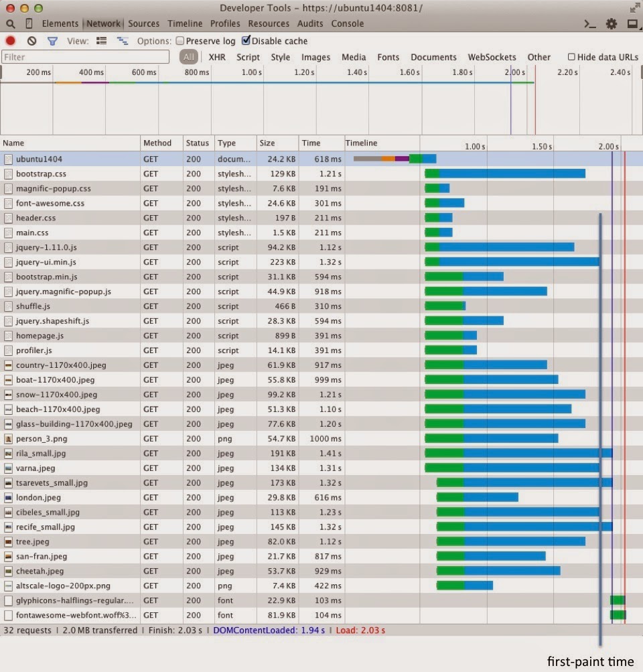Click the red record network log button
This screenshot has width=643, height=672.
10,41
